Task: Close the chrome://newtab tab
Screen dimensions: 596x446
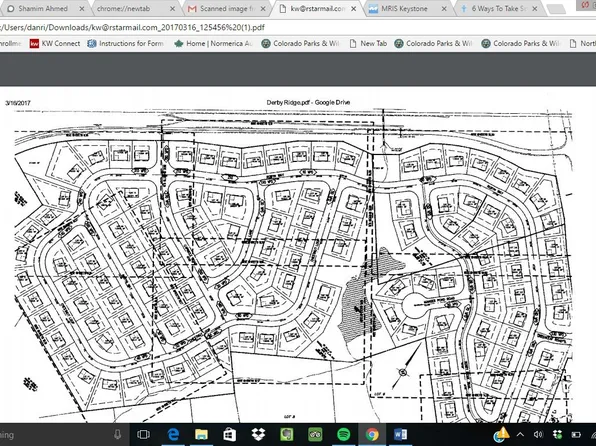Action: [172, 8]
